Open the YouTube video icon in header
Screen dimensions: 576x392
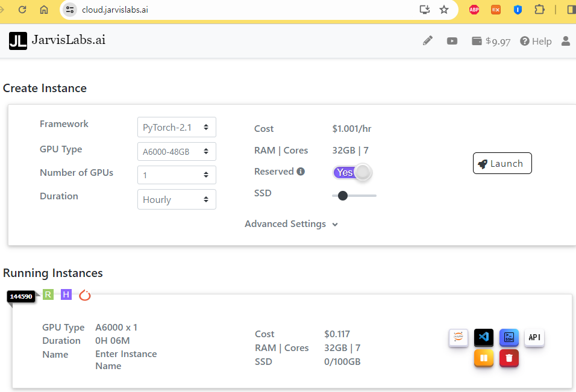452,41
